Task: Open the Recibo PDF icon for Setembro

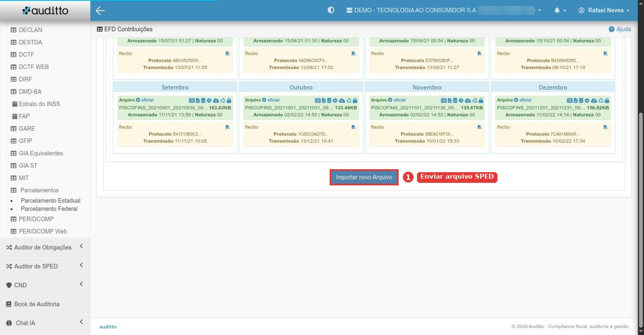Action: (227, 127)
